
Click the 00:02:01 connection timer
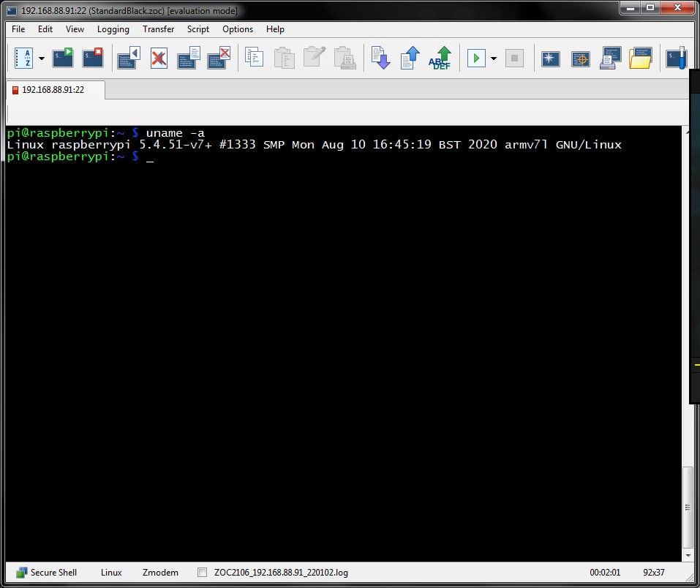[605, 573]
